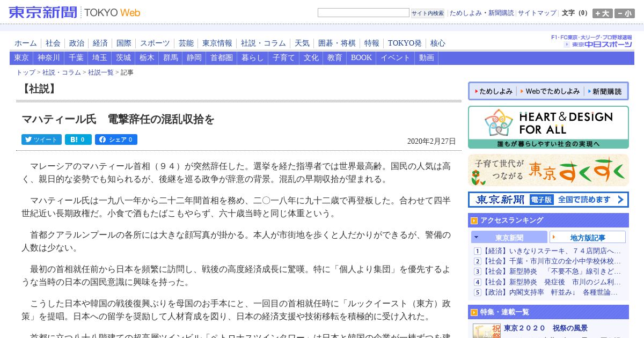Click Webでためしよみ in the sidebar

tap(550, 91)
